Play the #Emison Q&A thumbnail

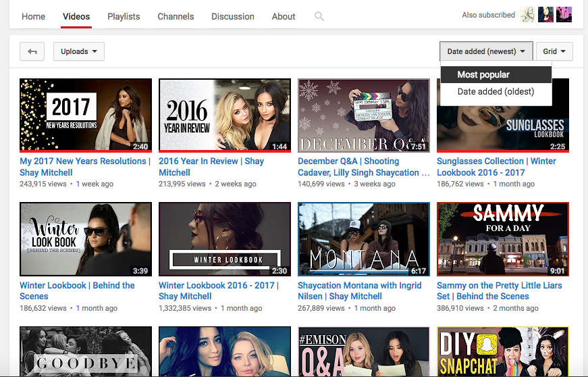[364, 351]
